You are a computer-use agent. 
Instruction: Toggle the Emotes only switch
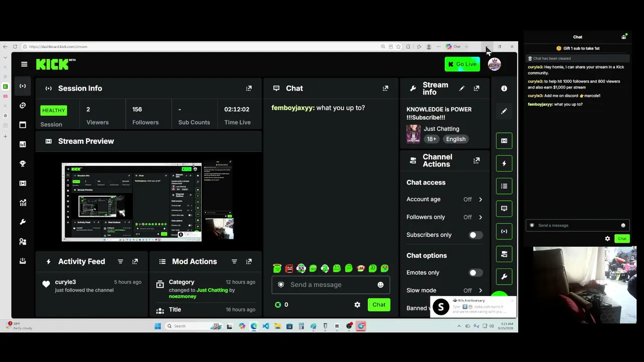[x=475, y=273]
